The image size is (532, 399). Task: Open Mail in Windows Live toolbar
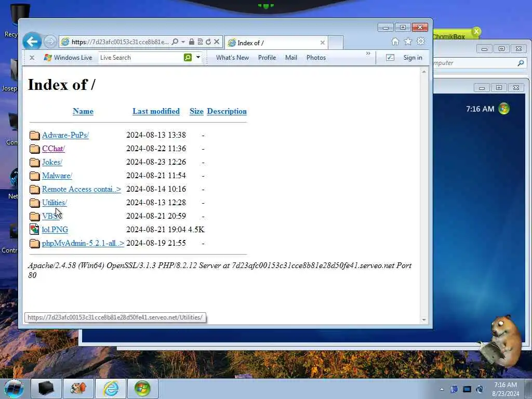pyautogui.click(x=291, y=58)
